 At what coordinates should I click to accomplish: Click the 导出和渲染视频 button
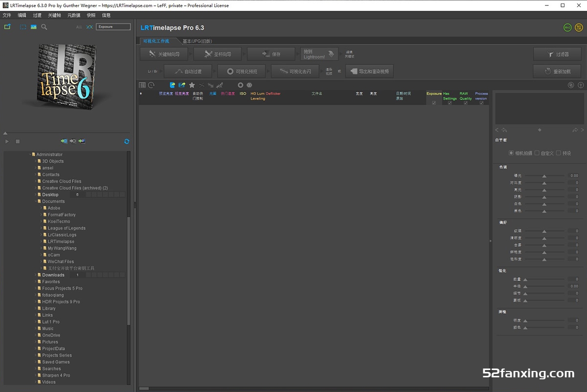tap(369, 71)
